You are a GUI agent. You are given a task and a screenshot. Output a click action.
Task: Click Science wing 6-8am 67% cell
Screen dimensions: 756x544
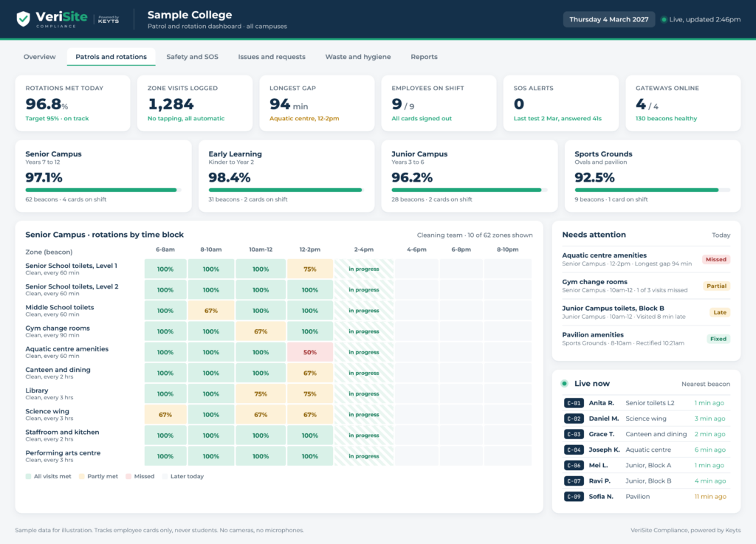click(x=165, y=414)
